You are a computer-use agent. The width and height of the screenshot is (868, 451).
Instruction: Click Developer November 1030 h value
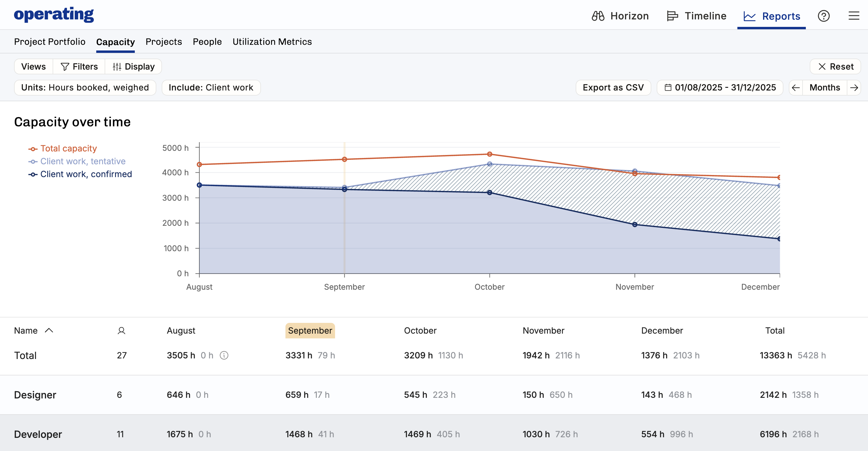point(536,434)
